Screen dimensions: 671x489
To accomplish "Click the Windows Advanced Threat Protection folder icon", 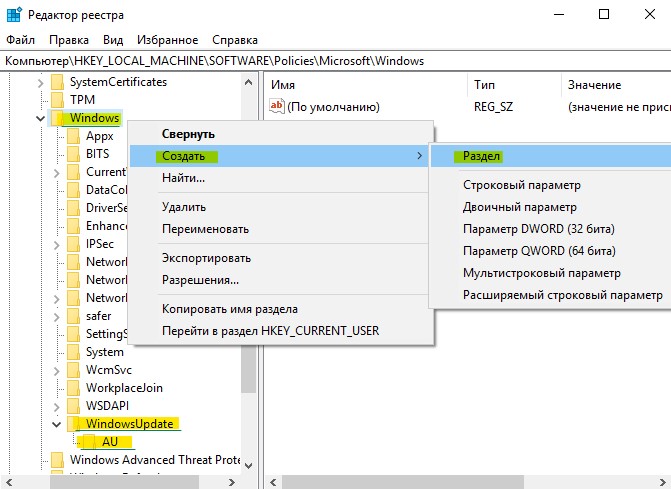I will (57, 459).
